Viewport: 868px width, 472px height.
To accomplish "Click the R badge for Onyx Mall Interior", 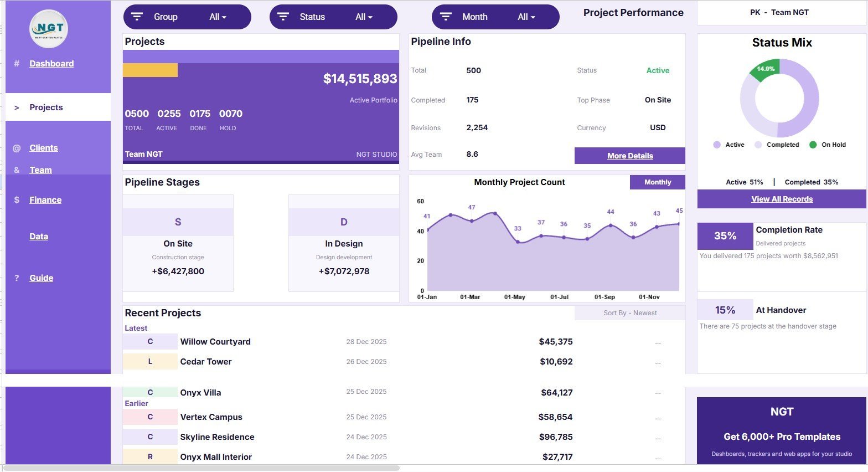I will (x=150, y=457).
